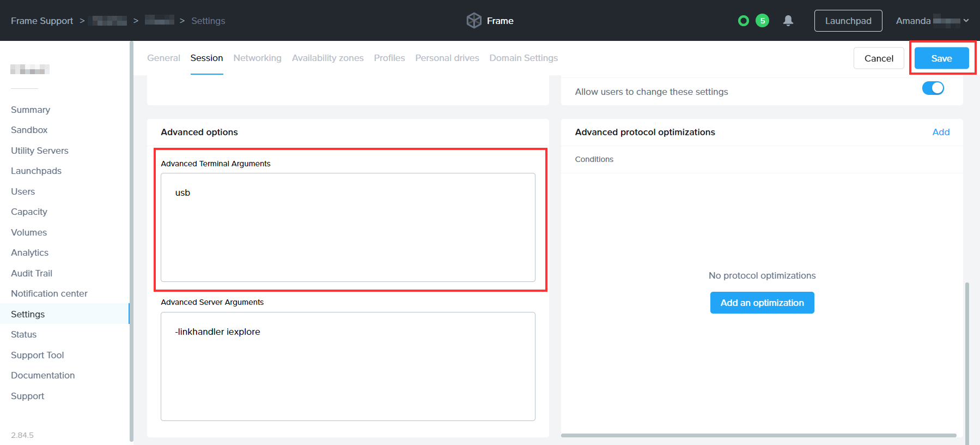Open Launchpads in the sidebar
This screenshot has width=980, height=445.
click(x=36, y=171)
